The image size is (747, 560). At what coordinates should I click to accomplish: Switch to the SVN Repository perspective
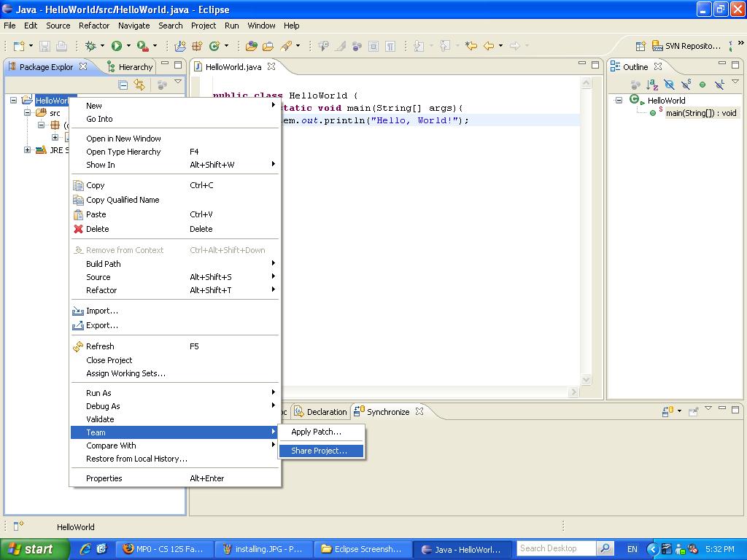684,46
